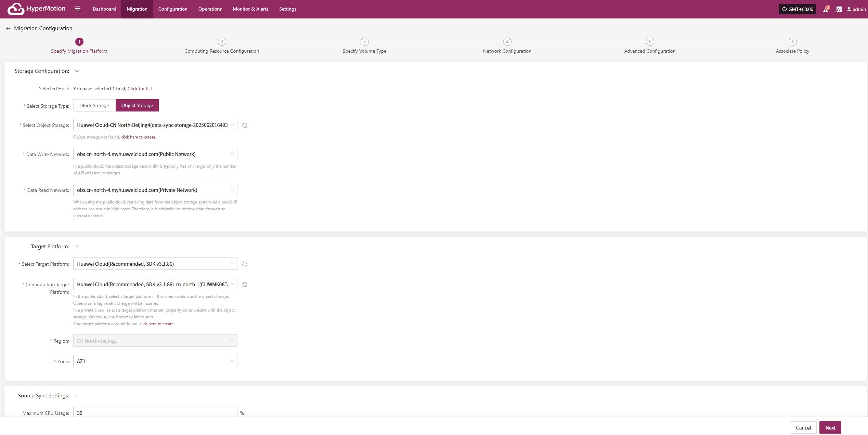
Task: Go back using the Migration Configuration arrow
Action: pyautogui.click(x=8, y=28)
